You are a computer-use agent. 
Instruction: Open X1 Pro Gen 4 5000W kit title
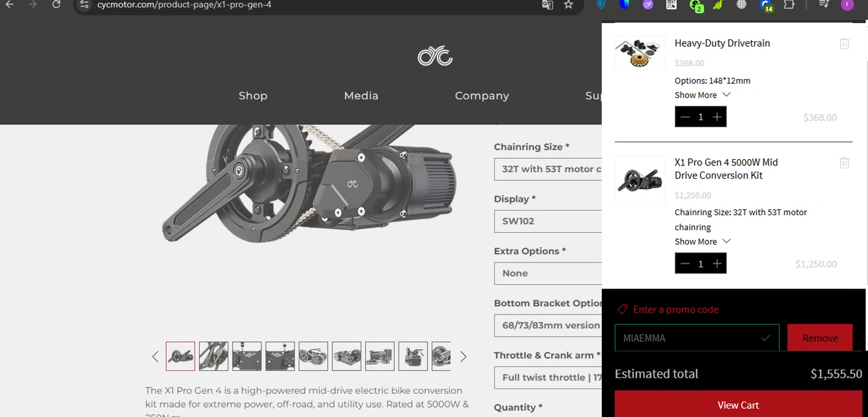point(726,169)
